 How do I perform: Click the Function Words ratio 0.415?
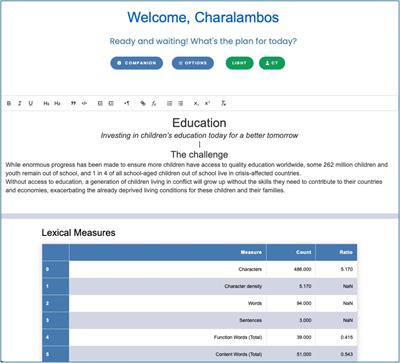(x=347, y=337)
